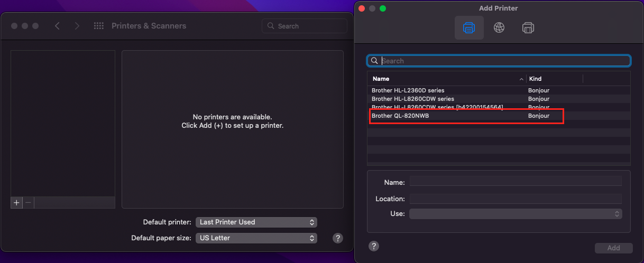Select Brother HL-L8260CDW series printer
The height and width of the screenshot is (263, 644).
(x=499, y=99)
